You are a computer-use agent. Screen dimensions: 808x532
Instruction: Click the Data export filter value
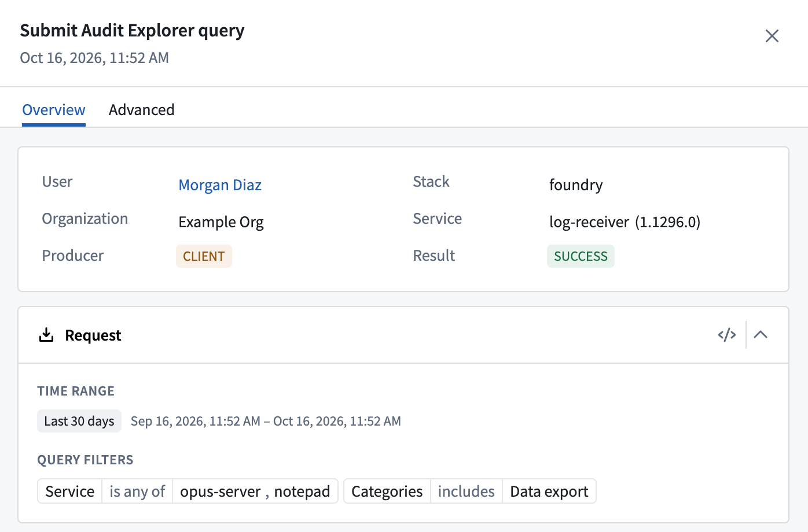click(549, 492)
